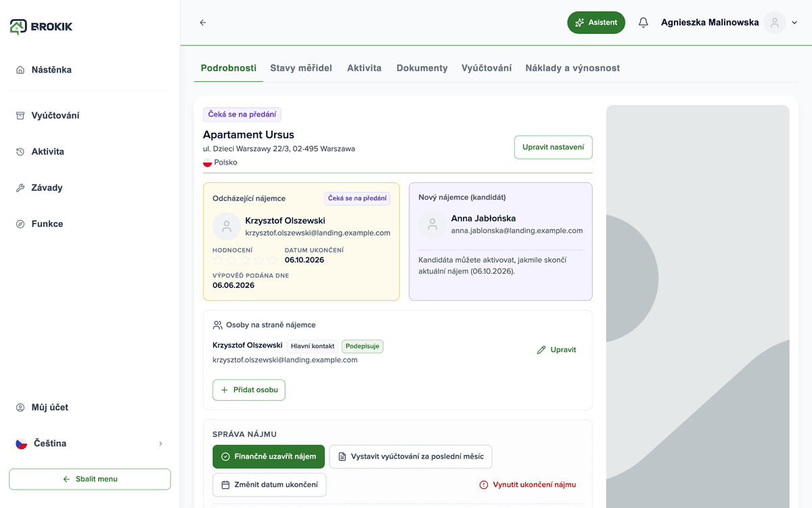
Task: Switch to Stavy měřidel tab
Action: point(301,68)
